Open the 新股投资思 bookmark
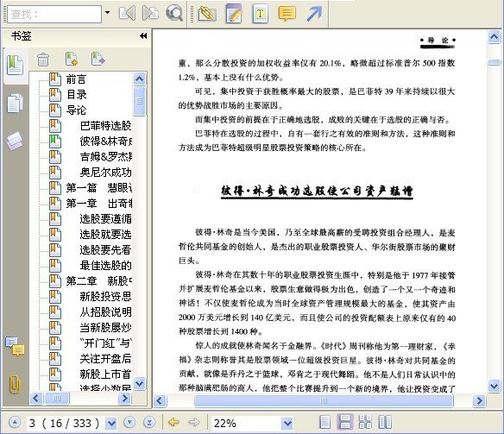 tap(106, 296)
